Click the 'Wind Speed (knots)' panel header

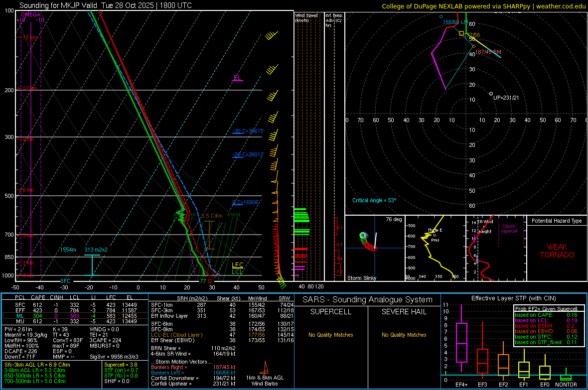coord(306,17)
